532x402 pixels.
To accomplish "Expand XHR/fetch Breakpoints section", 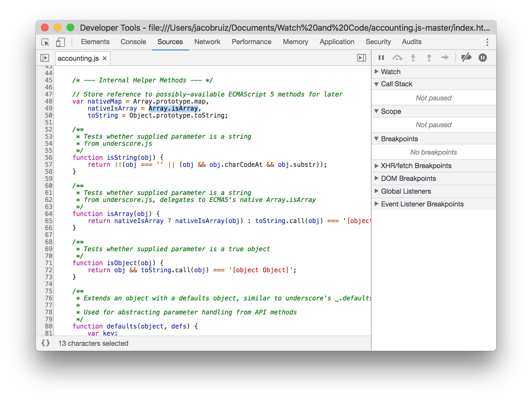I will (434, 166).
